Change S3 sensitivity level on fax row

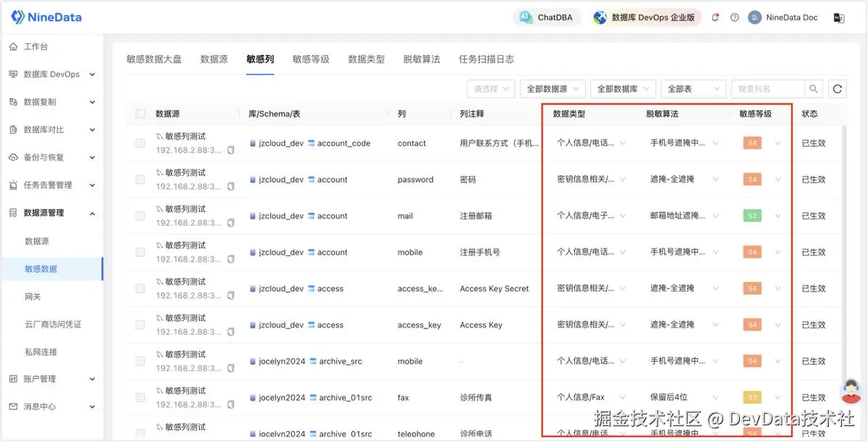pyautogui.click(x=762, y=397)
